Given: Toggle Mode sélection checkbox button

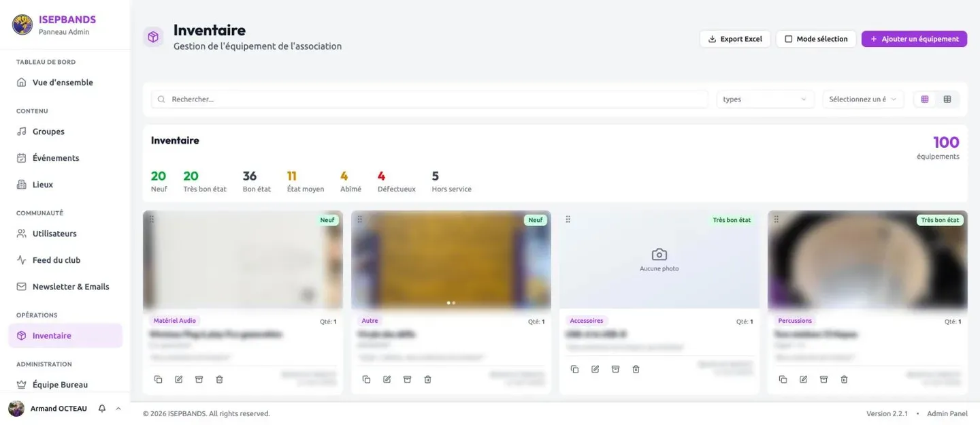Looking at the screenshot, I should pos(816,39).
